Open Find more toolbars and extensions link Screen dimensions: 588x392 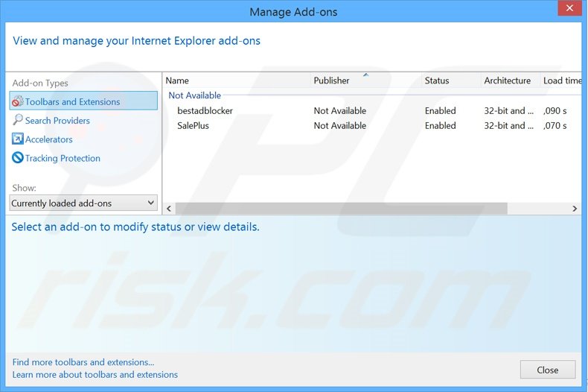(83, 362)
